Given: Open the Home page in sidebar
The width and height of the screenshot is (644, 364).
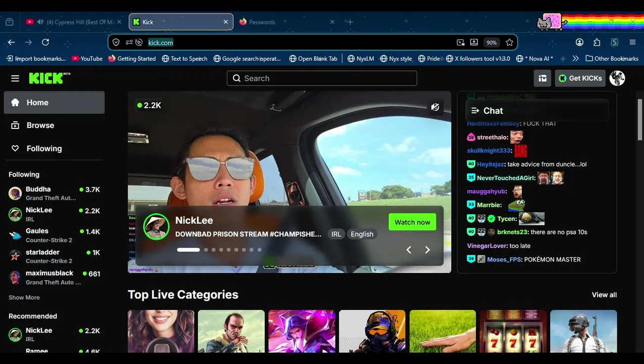Looking at the screenshot, I should coord(54,103).
